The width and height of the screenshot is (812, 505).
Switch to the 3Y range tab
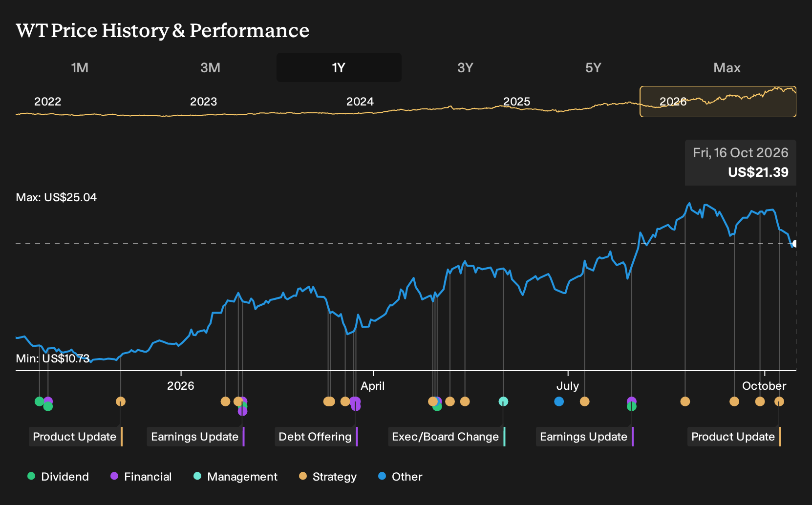coord(465,67)
